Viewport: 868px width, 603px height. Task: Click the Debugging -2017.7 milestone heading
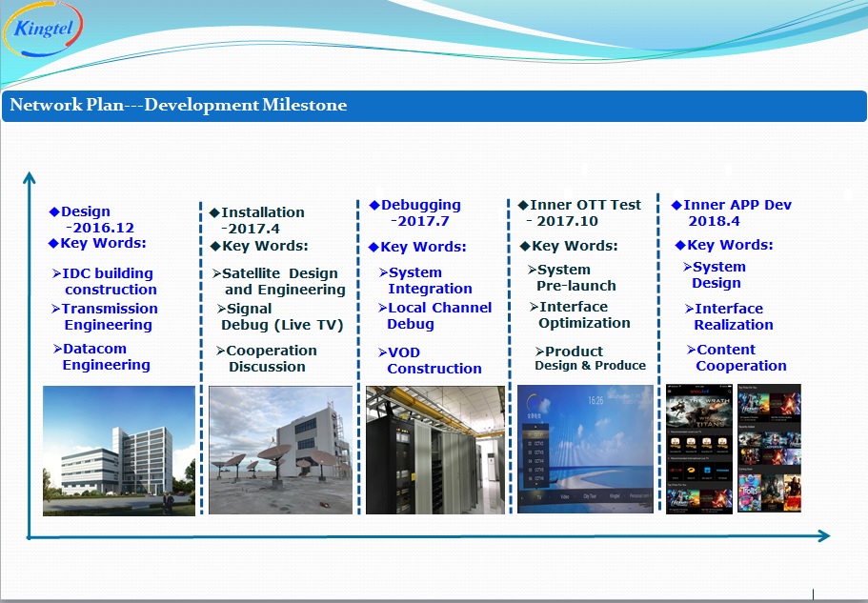point(419,212)
